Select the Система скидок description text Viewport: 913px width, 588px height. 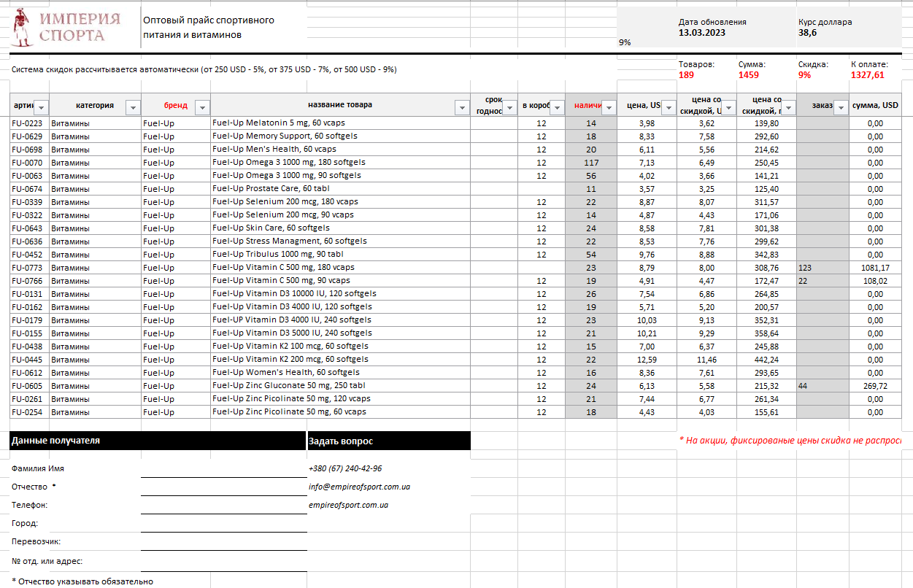point(204,70)
